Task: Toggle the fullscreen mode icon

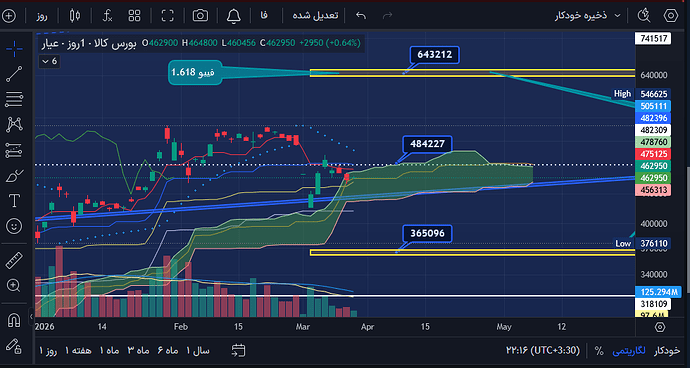Action: point(168,16)
